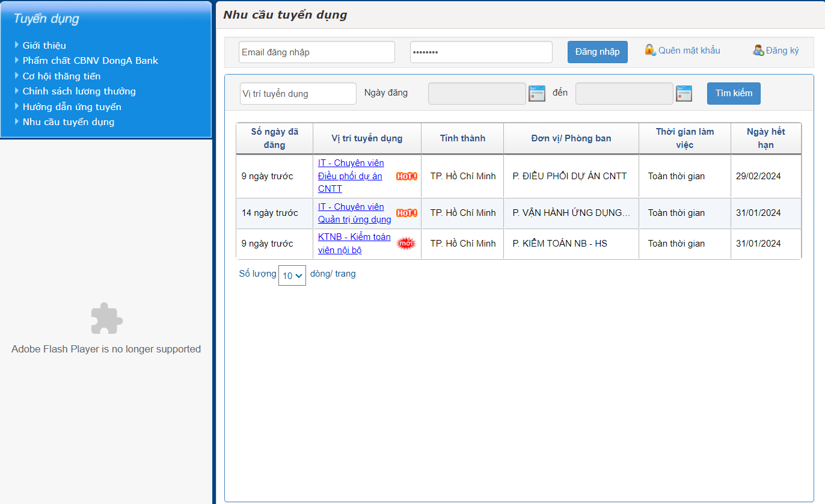Click the Flash plugin puzzle icon

106,318
